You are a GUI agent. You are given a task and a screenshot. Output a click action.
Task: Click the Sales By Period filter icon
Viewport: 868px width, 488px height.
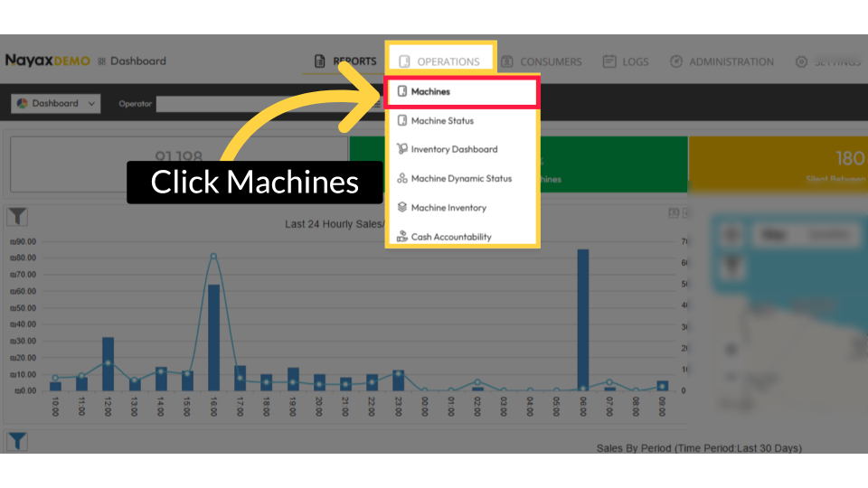18,442
